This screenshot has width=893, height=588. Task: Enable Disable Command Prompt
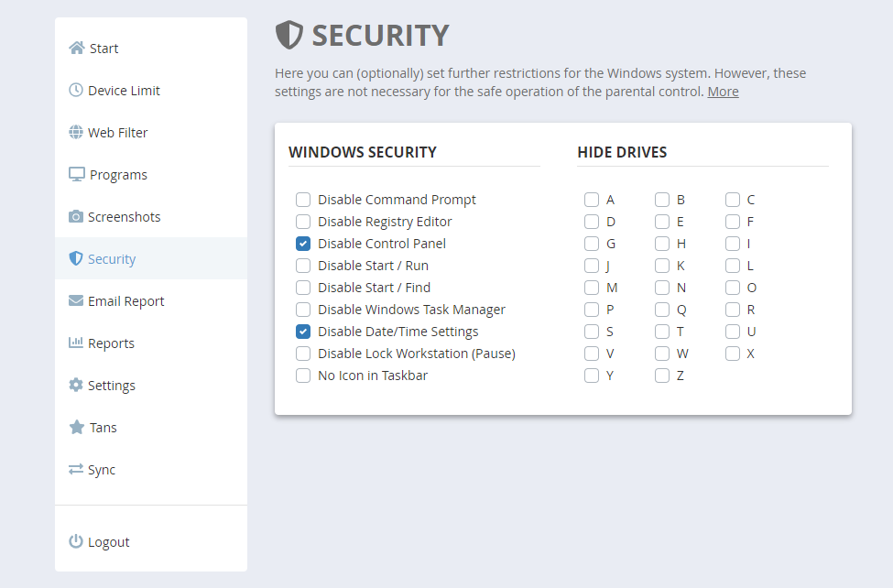point(303,199)
